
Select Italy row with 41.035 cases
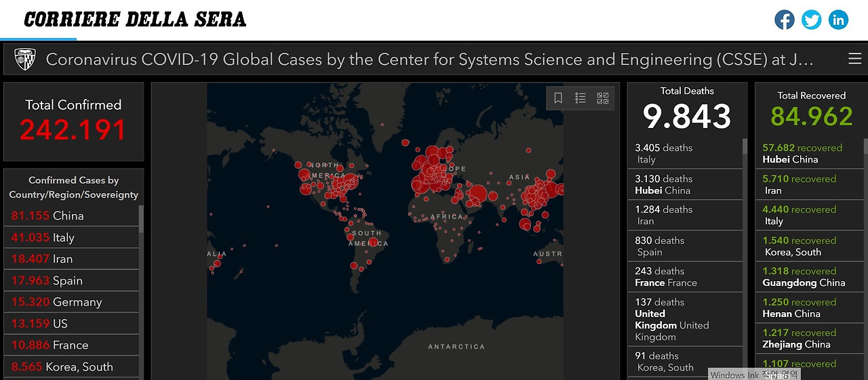[x=71, y=237]
